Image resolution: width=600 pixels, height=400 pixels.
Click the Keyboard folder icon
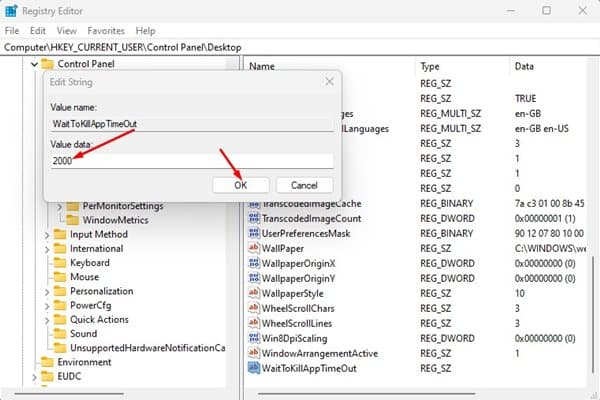click(x=60, y=263)
